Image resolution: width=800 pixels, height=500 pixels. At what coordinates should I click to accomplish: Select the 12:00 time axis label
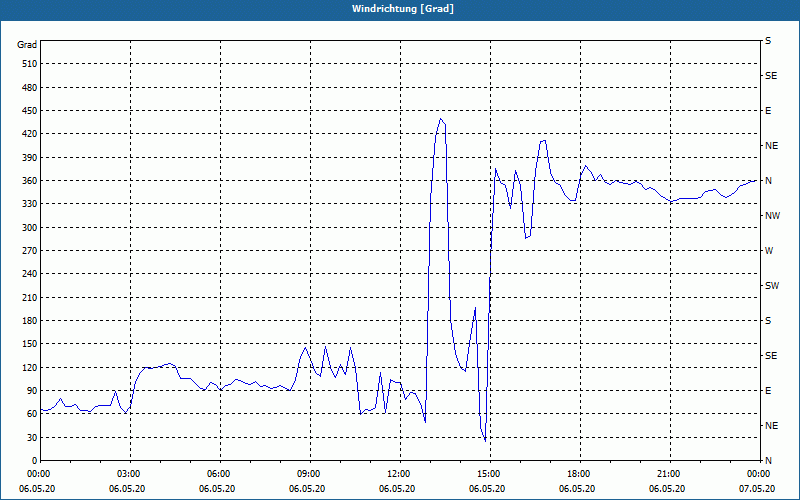pos(399,473)
